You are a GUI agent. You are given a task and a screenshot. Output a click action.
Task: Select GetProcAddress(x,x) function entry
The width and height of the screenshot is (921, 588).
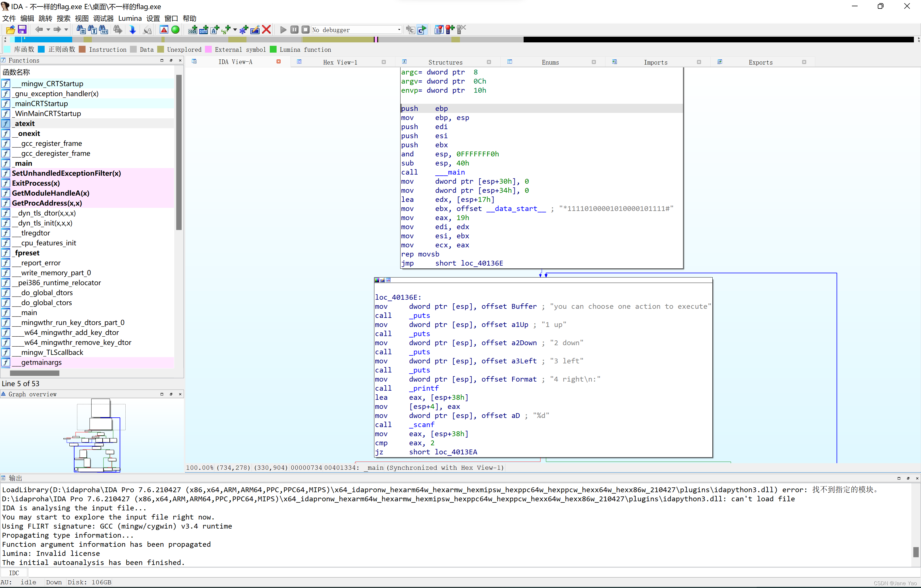(x=47, y=203)
